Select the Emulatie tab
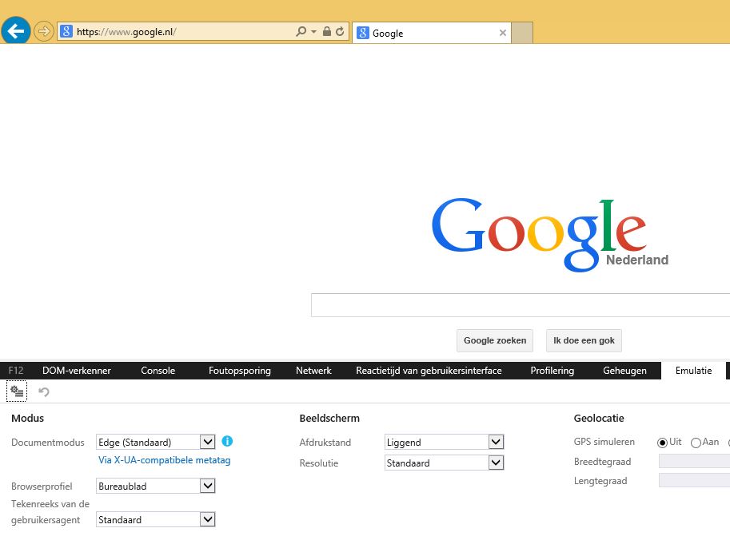 pyautogui.click(x=693, y=371)
